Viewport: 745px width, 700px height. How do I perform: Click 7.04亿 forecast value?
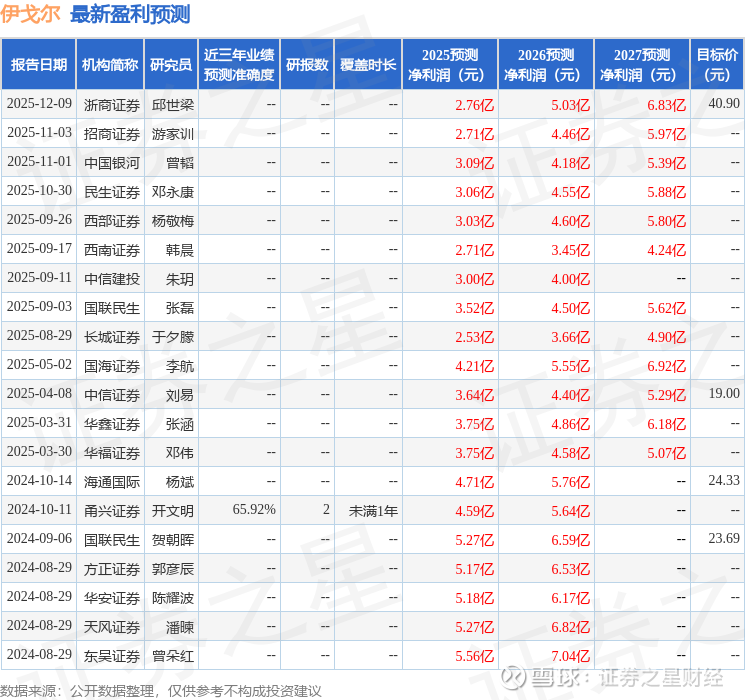(570, 655)
